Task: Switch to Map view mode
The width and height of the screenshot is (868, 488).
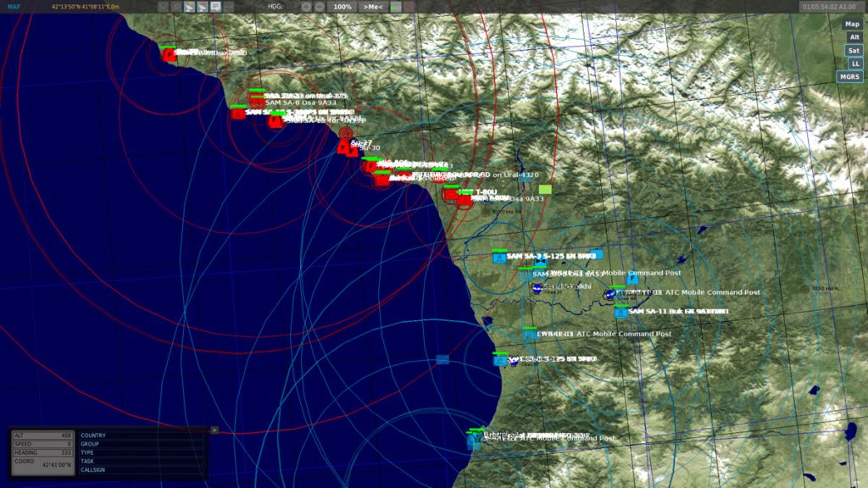Action: pos(852,24)
